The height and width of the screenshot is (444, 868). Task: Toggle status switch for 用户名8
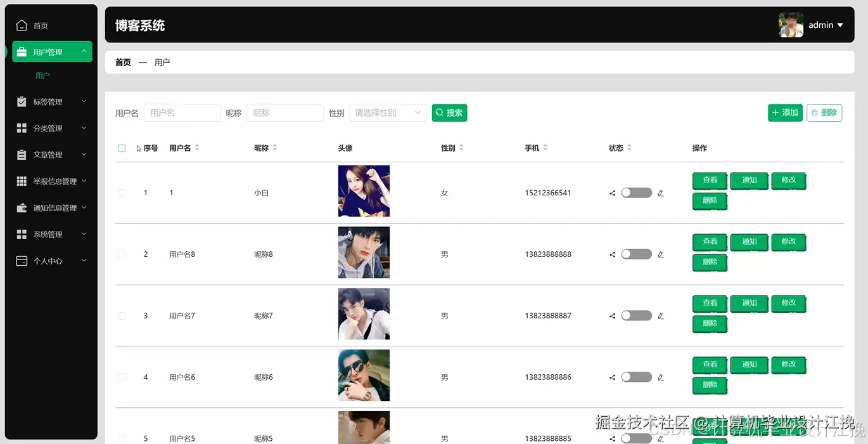pos(636,254)
